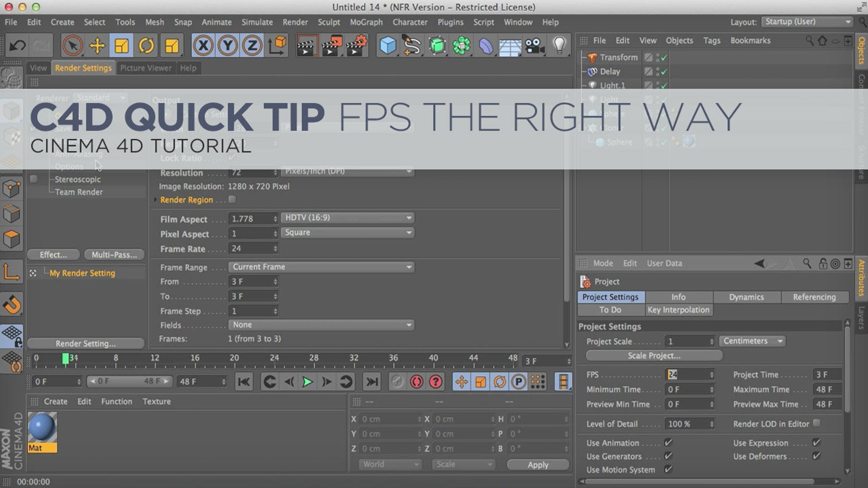The width and height of the screenshot is (868, 488).
Task: Toggle Use Expression checkbox
Action: (x=816, y=442)
